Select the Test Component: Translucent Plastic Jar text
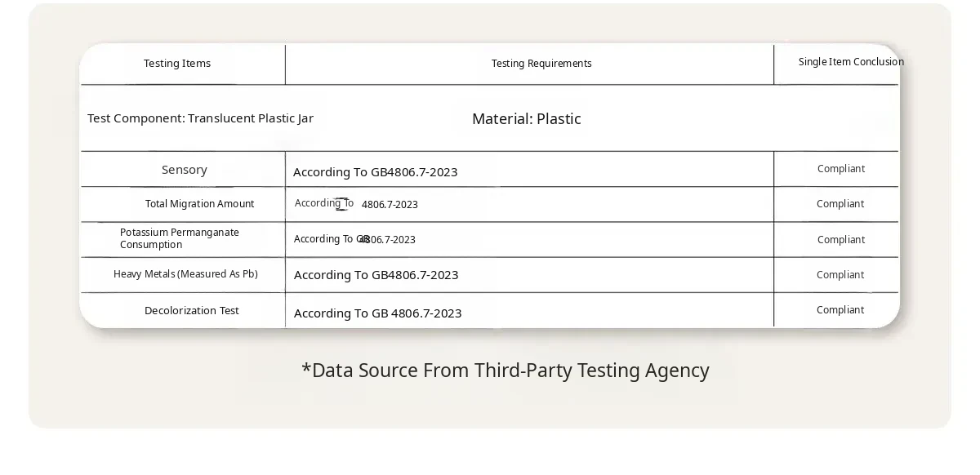980x475 pixels. point(200,118)
